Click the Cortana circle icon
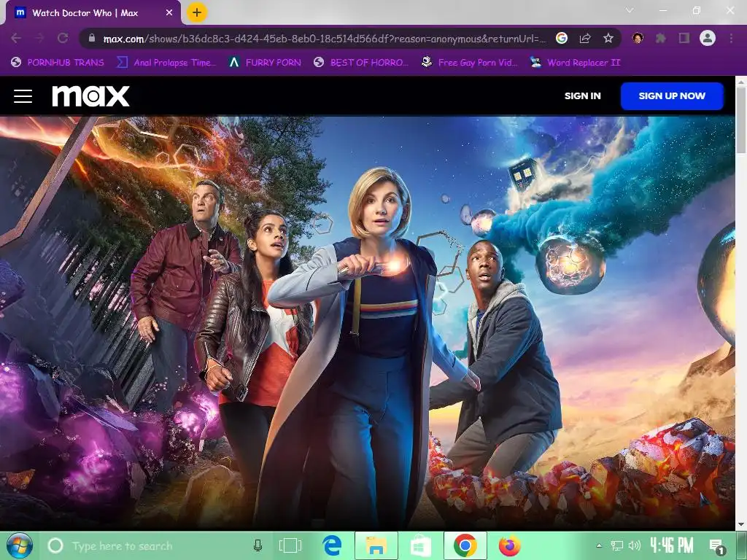Screen dimensions: 747x560 point(55,545)
